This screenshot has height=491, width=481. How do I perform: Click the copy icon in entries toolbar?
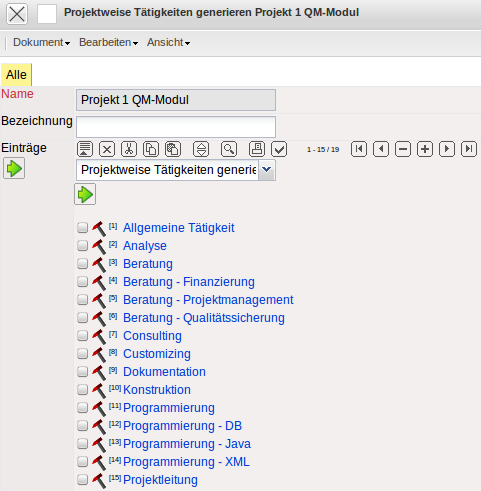coord(151,149)
